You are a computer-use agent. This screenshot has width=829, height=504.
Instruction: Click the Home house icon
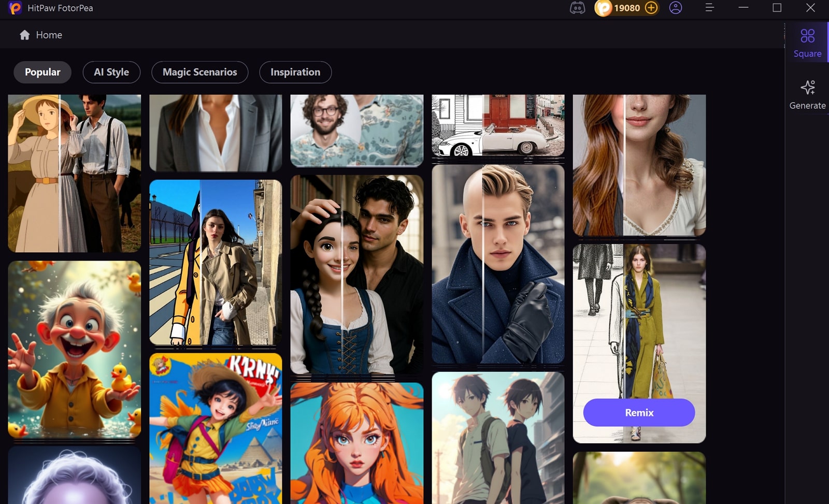[x=24, y=35]
